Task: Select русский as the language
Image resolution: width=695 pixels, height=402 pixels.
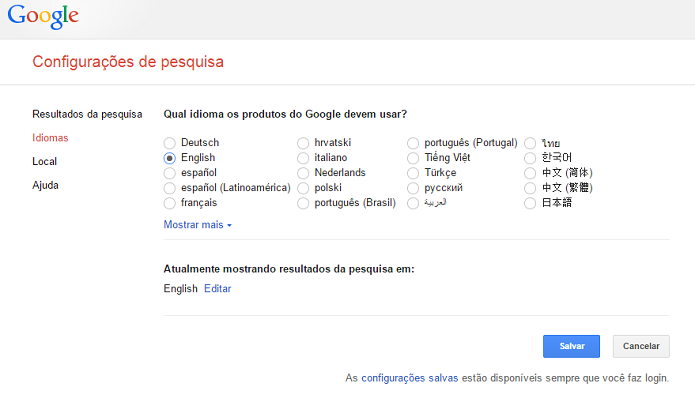Action: [413, 188]
